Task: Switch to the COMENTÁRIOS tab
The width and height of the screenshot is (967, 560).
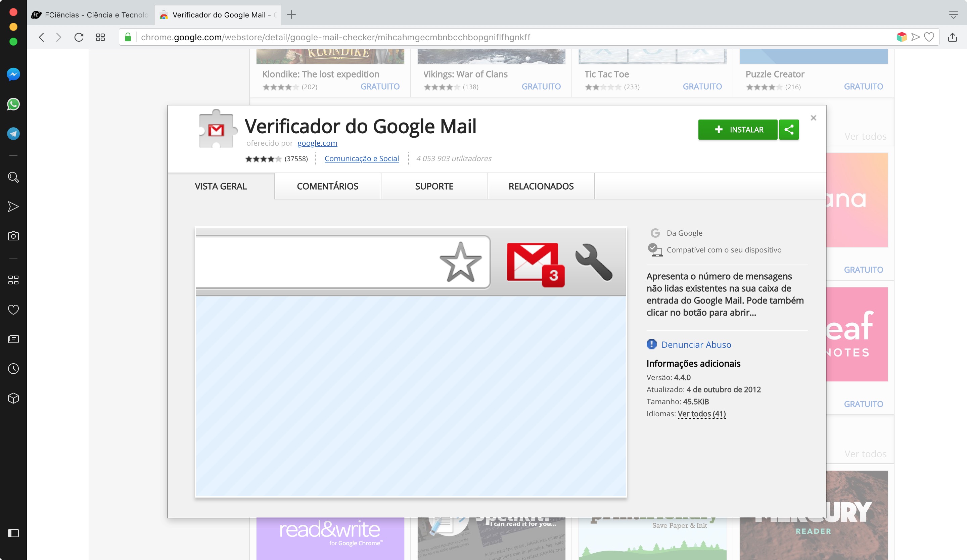Action: [x=327, y=186]
